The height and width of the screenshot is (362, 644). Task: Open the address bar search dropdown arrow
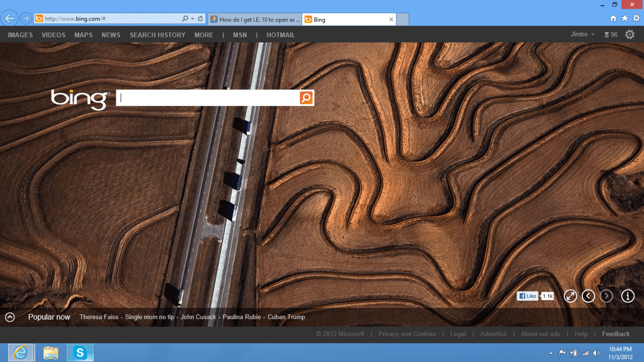tap(193, 19)
